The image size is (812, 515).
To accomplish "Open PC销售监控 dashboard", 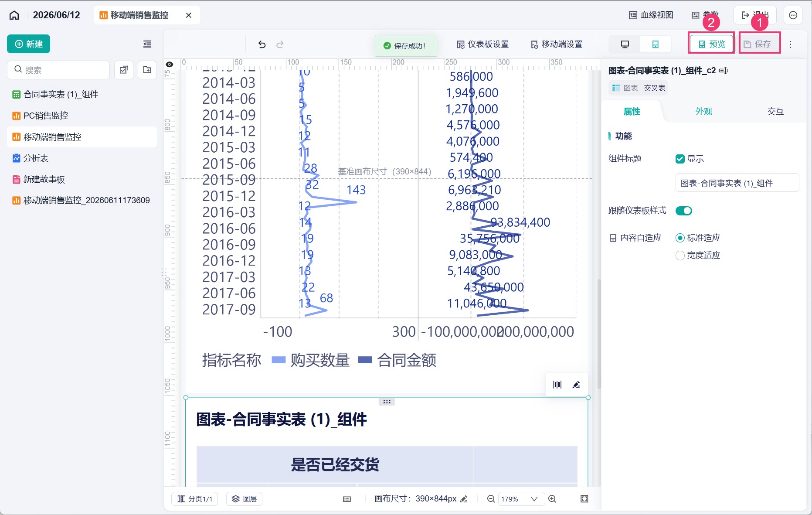I will [82, 116].
